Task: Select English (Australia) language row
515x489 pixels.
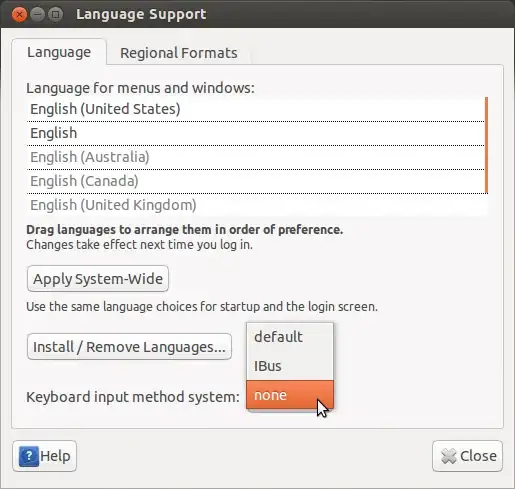Action: (x=255, y=157)
